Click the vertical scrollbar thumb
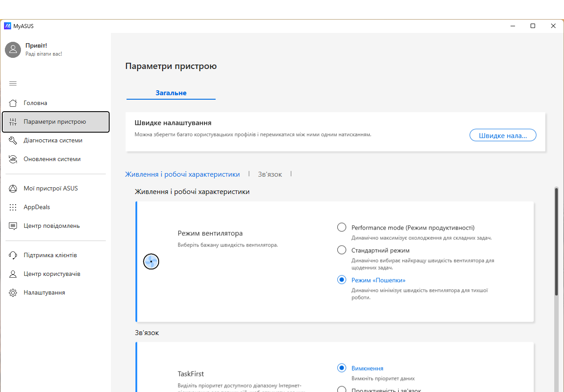 pos(556,242)
